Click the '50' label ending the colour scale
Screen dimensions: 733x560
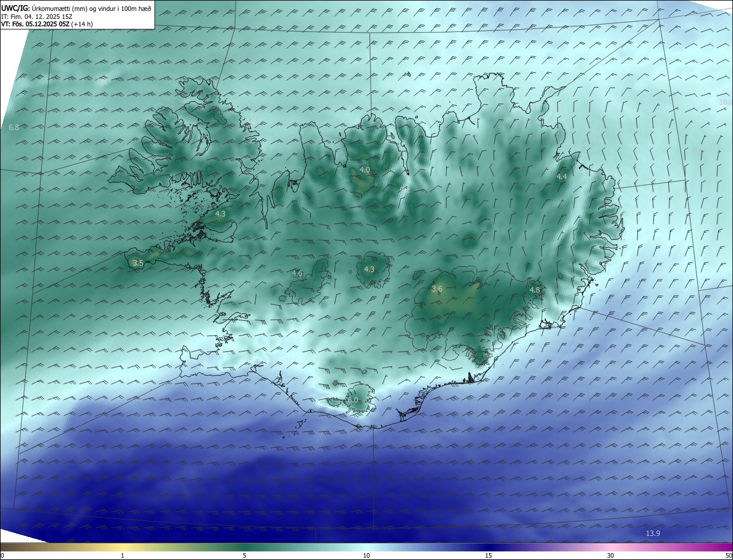[x=728, y=555]
